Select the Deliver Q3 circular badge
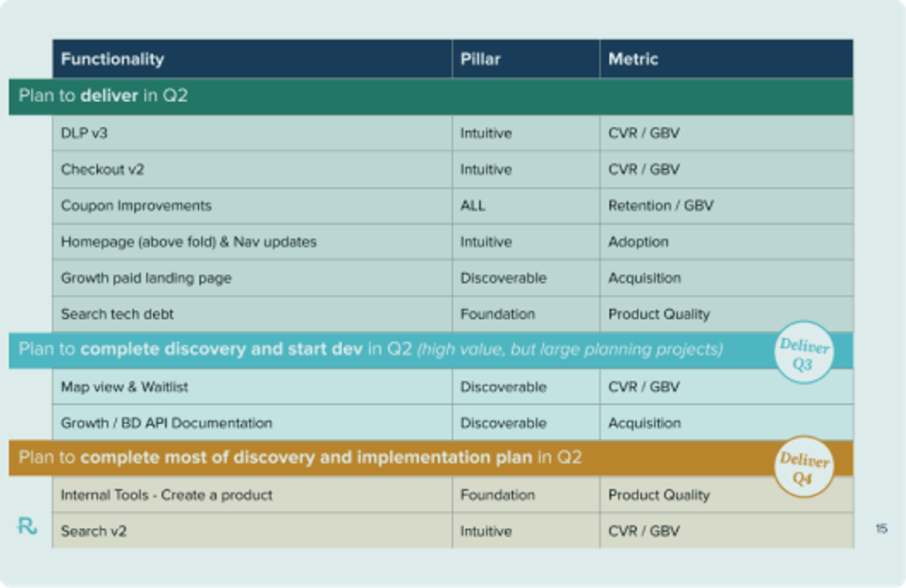Screen dimensions: 906x588 coord(803,352)
